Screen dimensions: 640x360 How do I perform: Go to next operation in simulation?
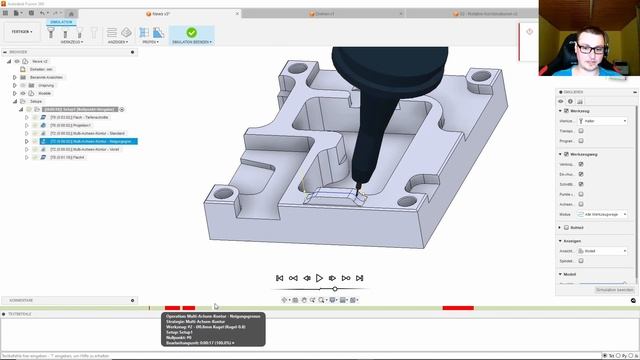click(346, 278)
